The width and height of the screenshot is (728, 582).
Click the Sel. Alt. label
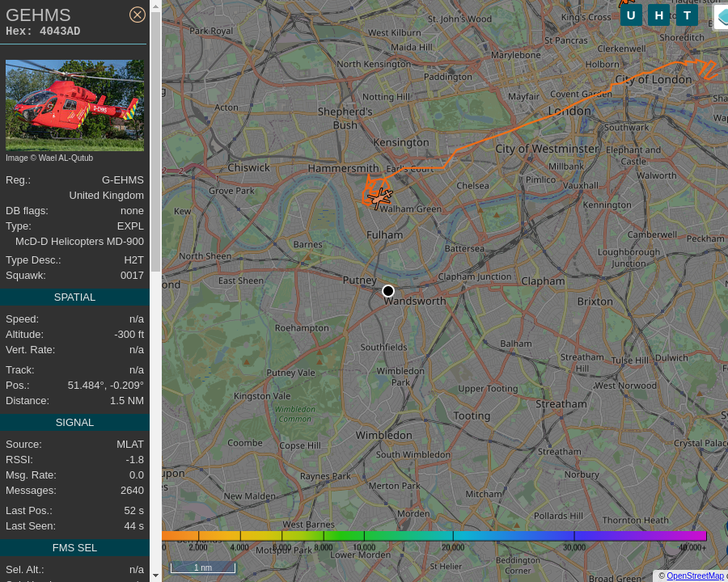coord(24,569)
